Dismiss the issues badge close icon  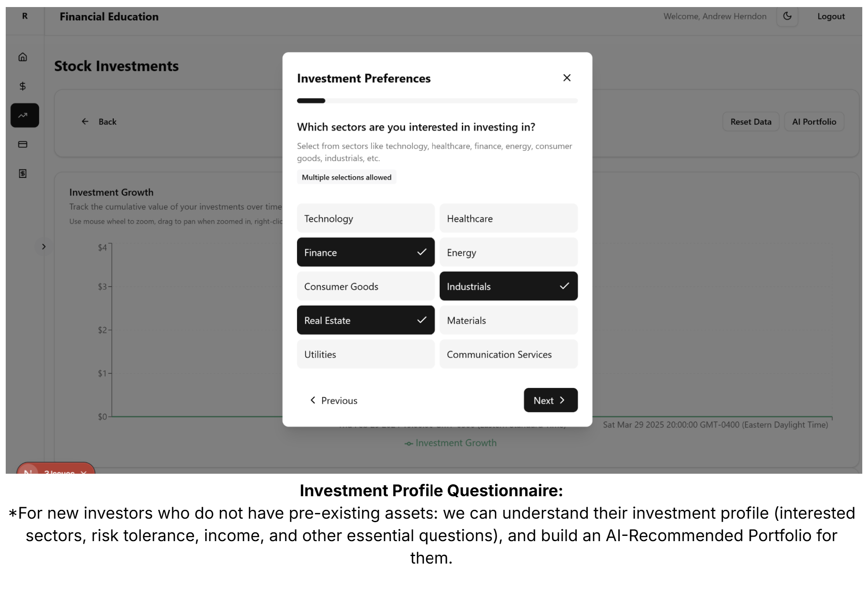pos(84,472)
